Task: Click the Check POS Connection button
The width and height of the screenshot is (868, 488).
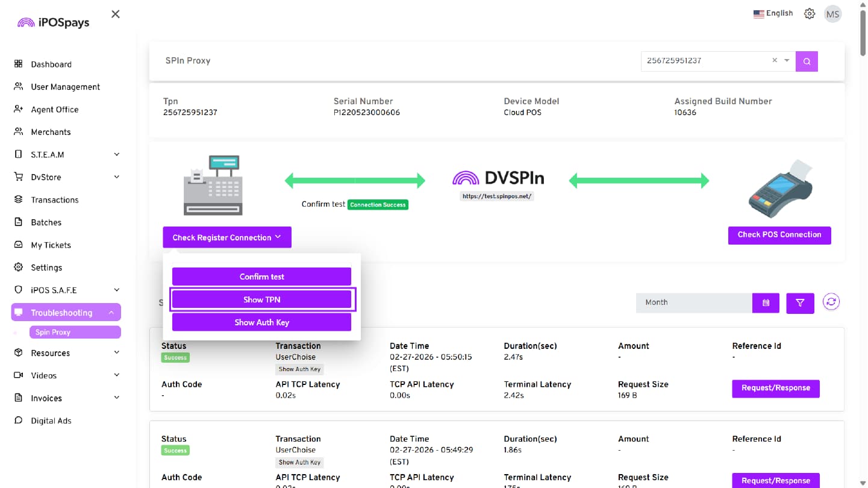Action: coord(779,235)
